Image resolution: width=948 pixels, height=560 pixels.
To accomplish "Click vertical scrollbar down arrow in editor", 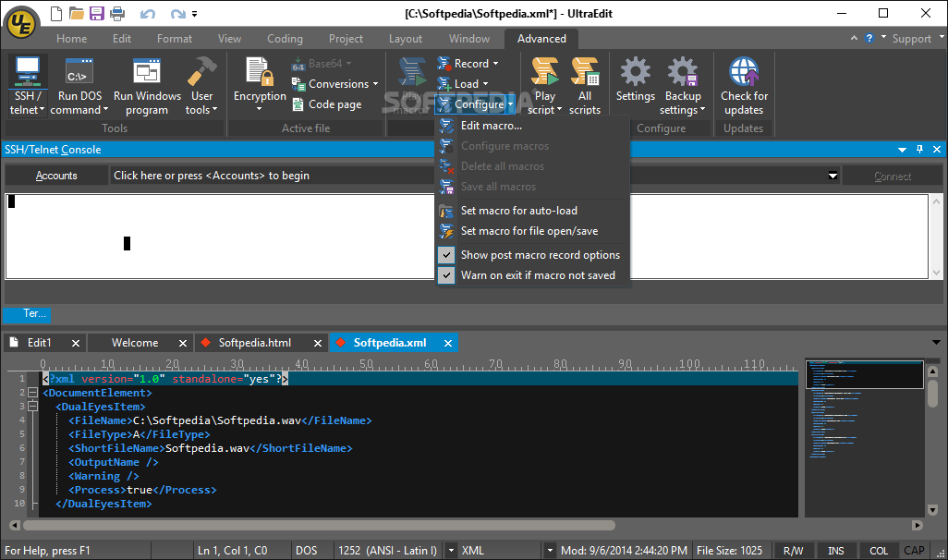I will [932, 510].
